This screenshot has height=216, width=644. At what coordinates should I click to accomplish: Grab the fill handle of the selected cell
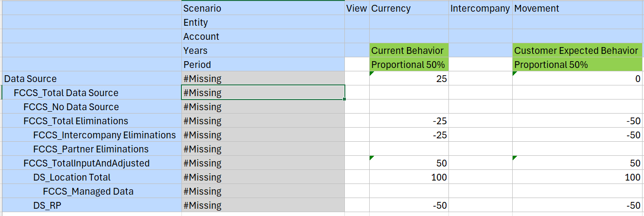[345, 99]
